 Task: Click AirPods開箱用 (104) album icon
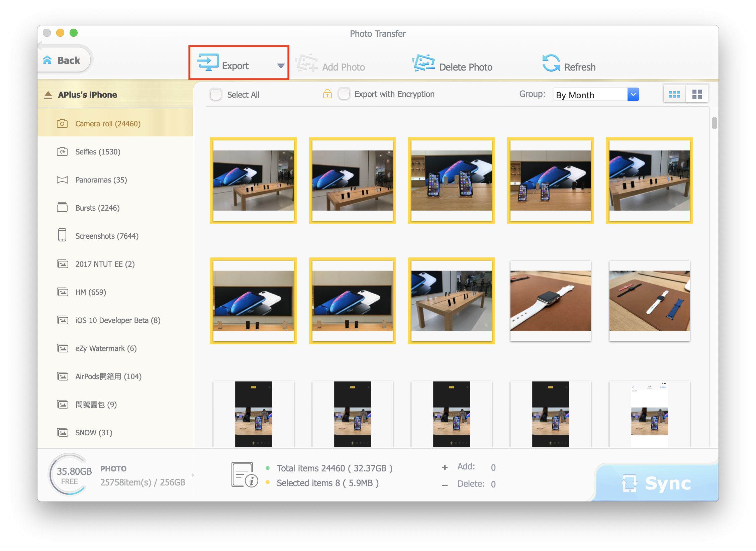coord(63,376)
